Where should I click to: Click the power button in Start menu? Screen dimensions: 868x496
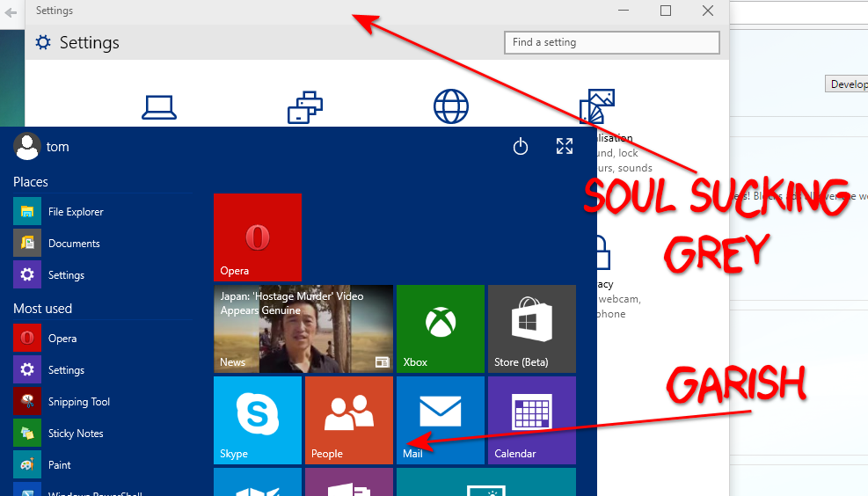521,147
